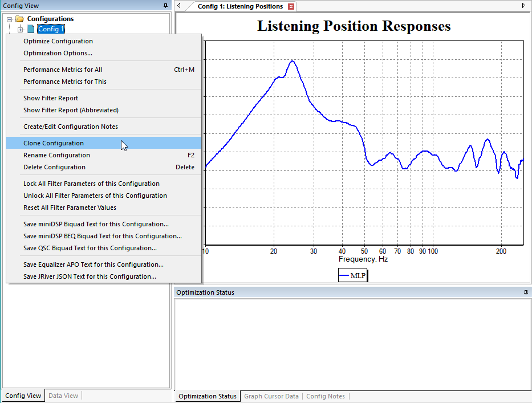
Task: Pin the Config View panel
Action: tap(165, 6)
